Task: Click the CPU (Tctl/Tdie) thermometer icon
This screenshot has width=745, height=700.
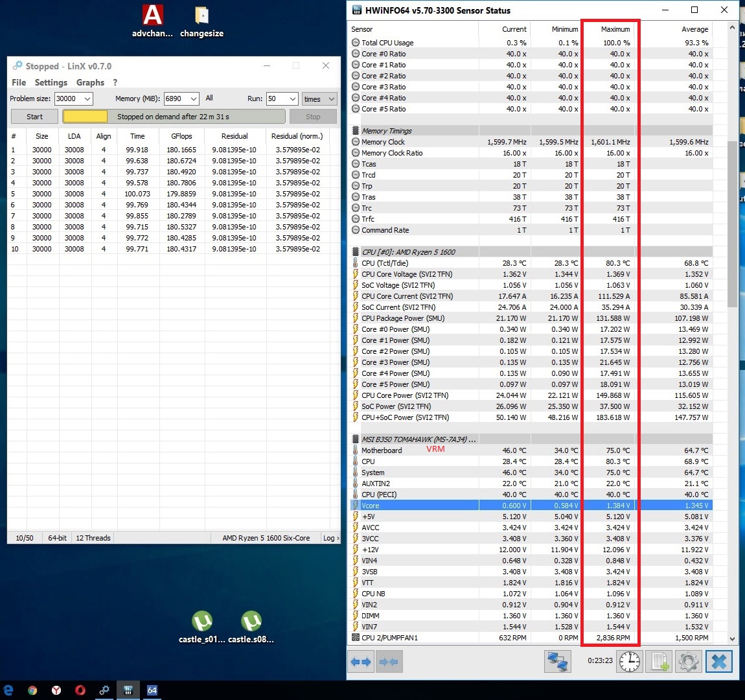Action: coord(356,262)
